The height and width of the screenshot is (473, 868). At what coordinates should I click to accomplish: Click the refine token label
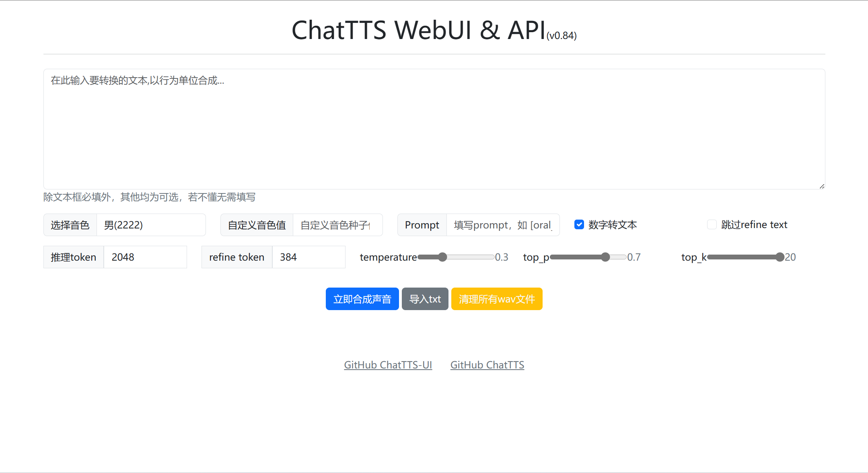pyautogui.click(x=237, y=257)
